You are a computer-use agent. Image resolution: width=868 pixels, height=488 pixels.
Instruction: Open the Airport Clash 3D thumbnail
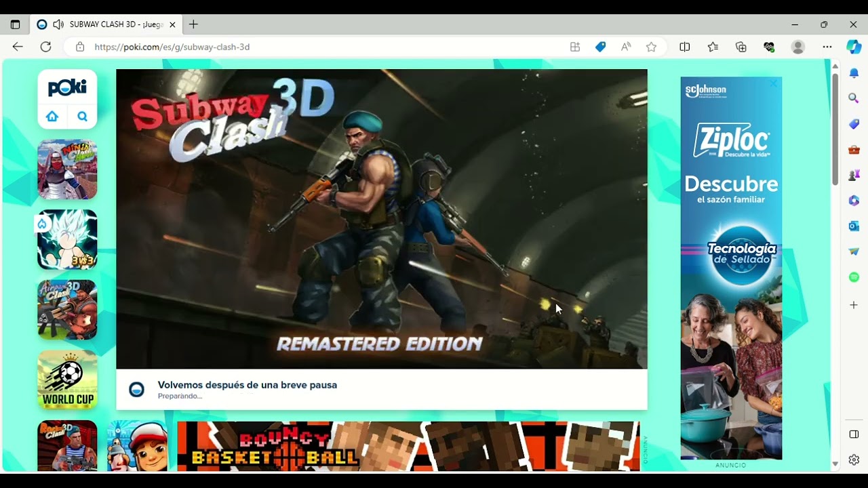(x=67, y=310)
